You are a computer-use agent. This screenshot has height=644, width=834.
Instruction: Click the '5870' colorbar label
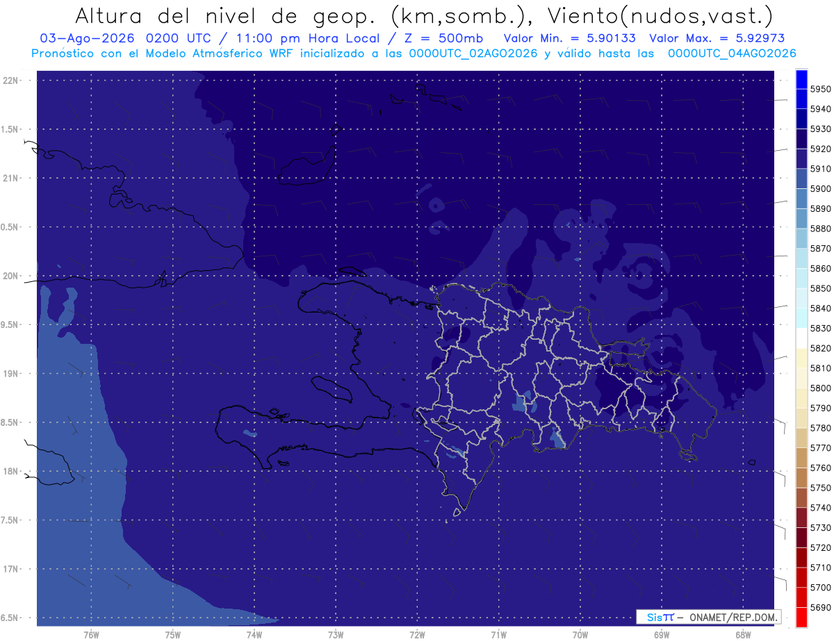click(x=820, y=249)
